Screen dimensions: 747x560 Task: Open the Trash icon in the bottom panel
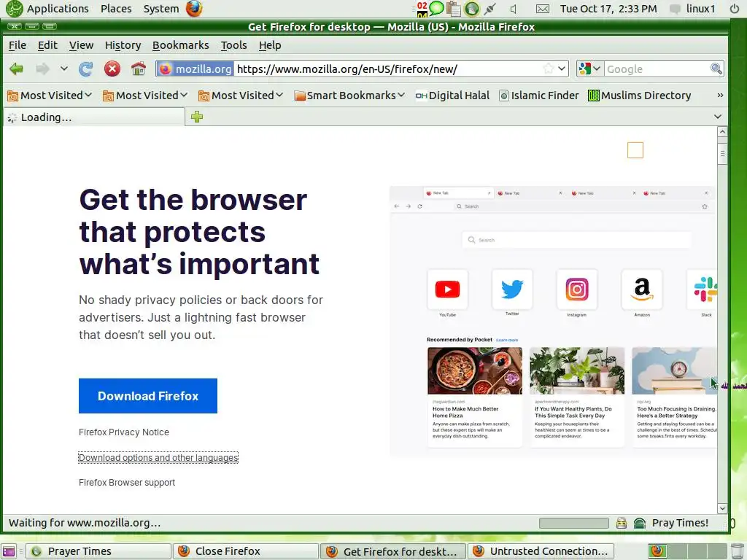[738, 551]
